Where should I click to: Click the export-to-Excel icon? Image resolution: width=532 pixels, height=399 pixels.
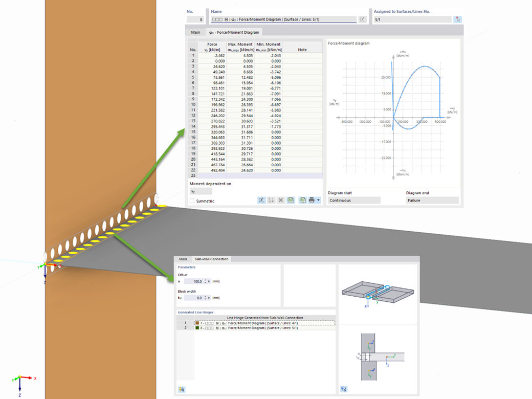302,200
